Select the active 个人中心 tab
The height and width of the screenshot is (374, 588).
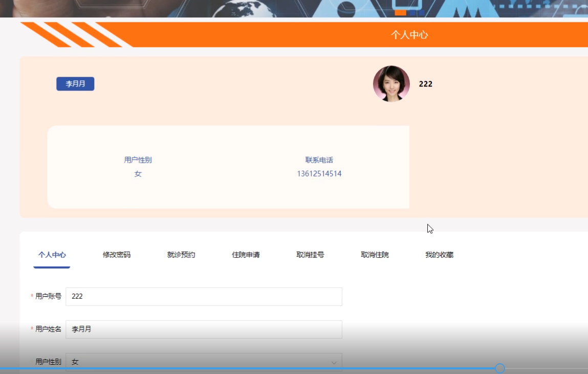click(x=51, y=254)
